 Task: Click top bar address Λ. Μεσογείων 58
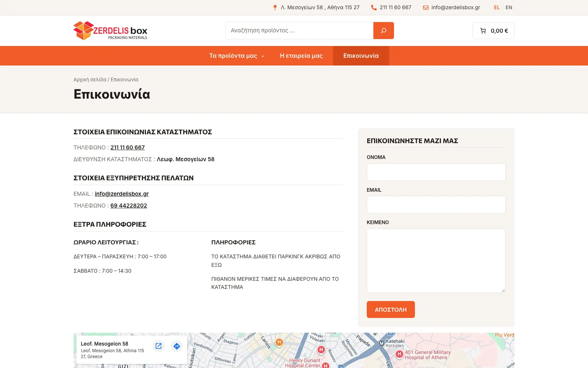pyautogui.click(x=320, y=7)
